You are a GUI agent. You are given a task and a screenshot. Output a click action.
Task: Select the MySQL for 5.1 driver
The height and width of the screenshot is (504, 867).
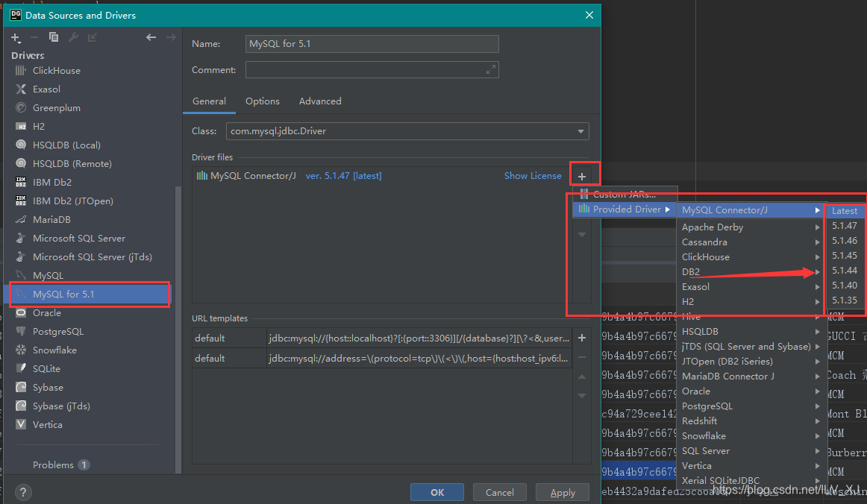click(89, 294)
